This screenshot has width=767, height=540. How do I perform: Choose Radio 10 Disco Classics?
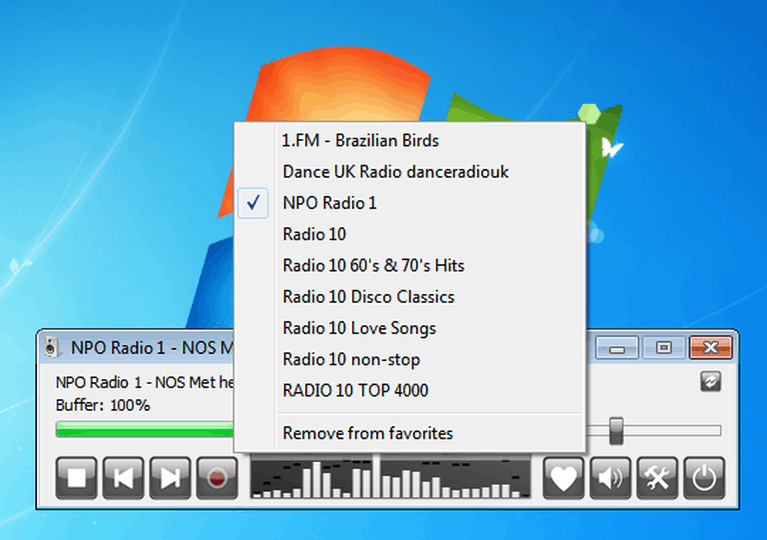pos(410,297)
